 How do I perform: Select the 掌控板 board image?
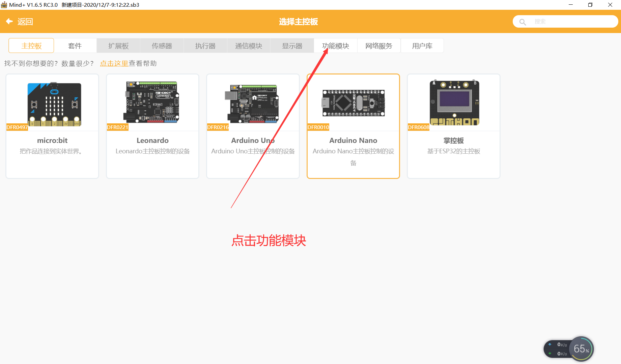(x=454, y=103)
